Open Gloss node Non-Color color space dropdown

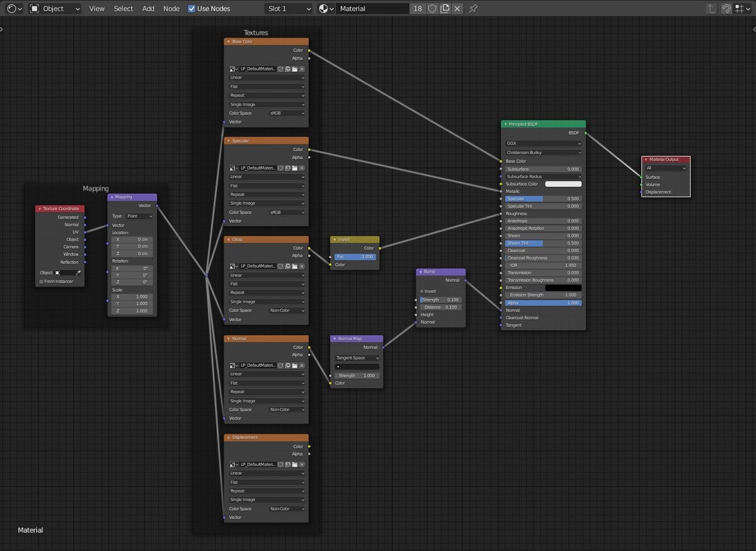click(x=287, y=310)
